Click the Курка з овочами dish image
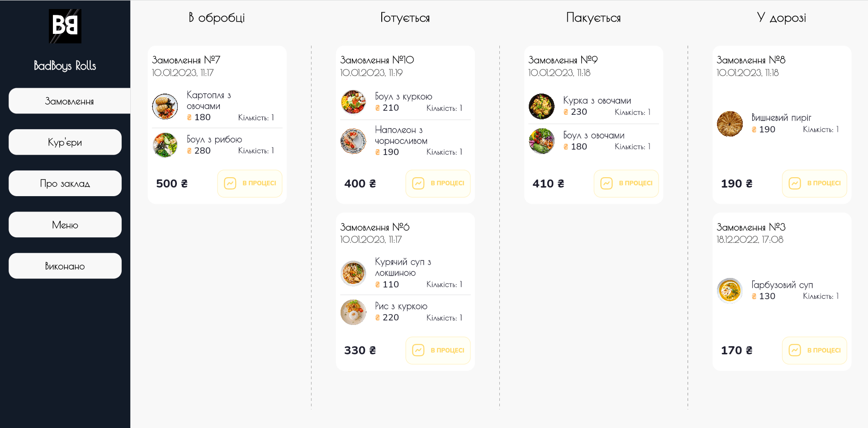The image size is (868, 428). pos(541,107)
